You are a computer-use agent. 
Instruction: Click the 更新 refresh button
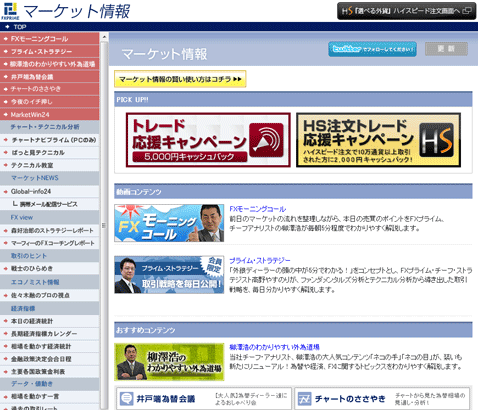[x=446, y=49]
